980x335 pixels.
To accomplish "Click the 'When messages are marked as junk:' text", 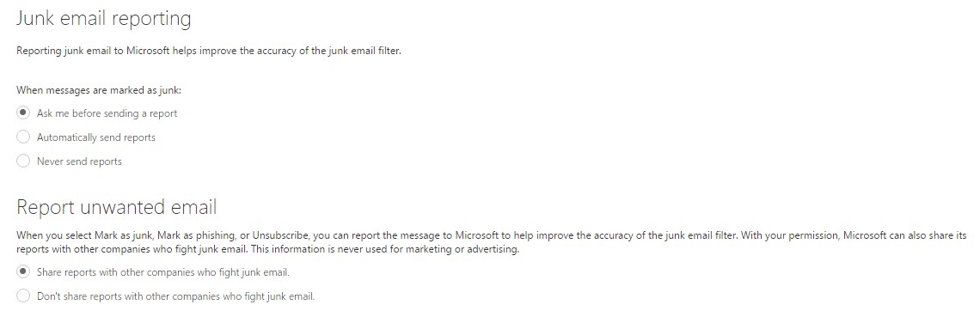I will click(x=99, y=90).
